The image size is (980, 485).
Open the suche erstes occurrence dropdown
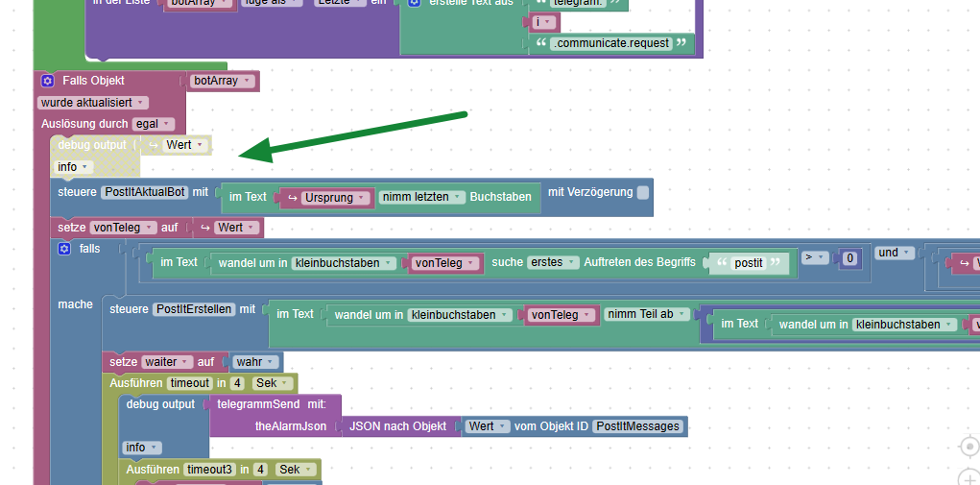click(553, 262)
